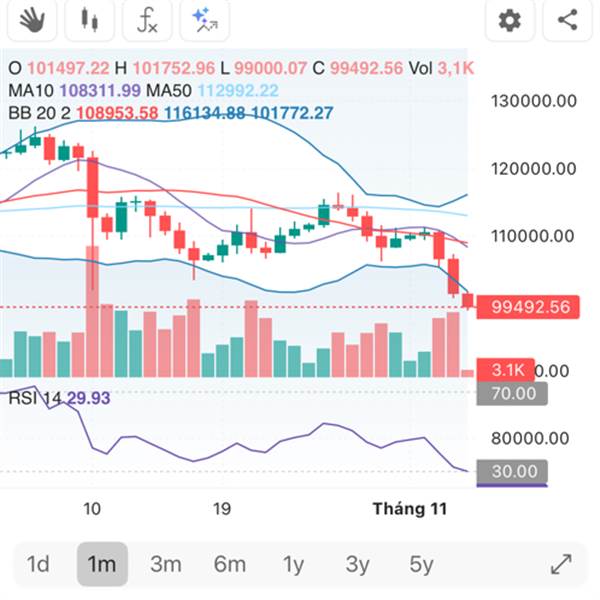This screenshot has height=600, width=600.
Task: Select the 1y timeframe
Action: click(x=293, y=564)
